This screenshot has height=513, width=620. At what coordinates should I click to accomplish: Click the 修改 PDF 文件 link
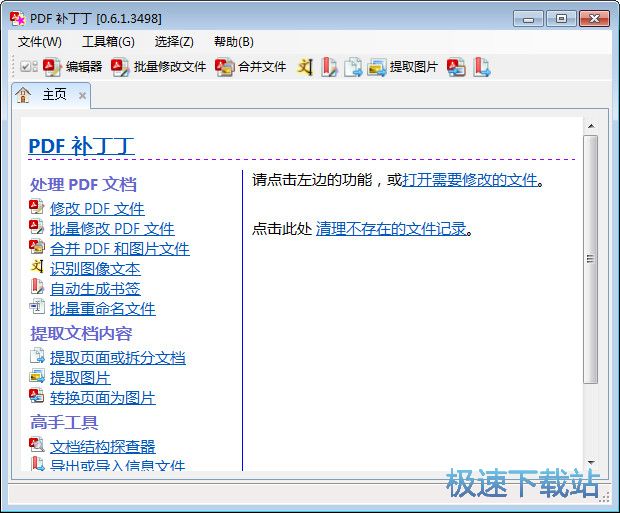click(x=97, y=208)
